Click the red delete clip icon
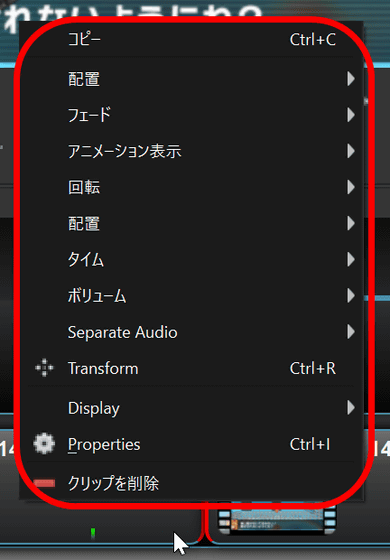This screenshot has height=560, width=390. [x=44, y=483]
